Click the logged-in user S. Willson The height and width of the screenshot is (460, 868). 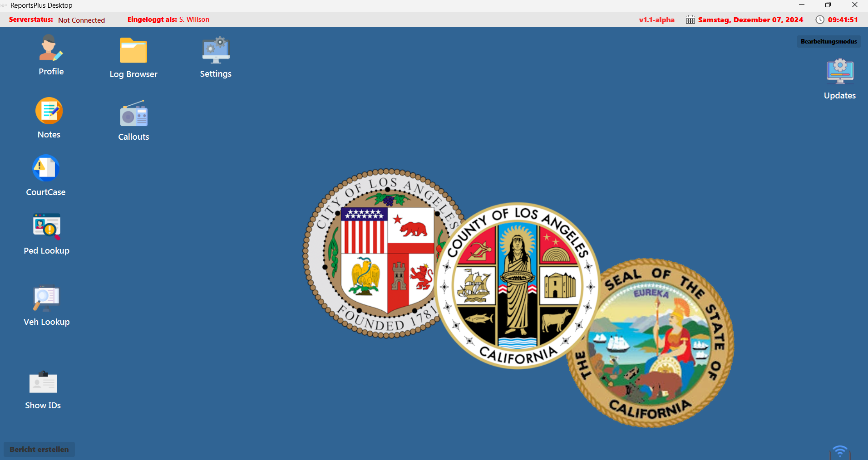194,20
